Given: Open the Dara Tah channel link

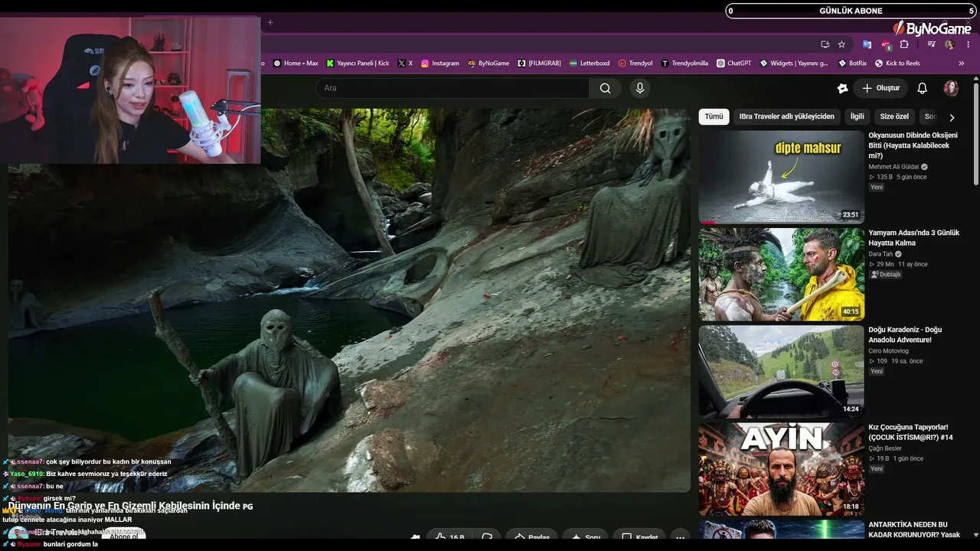Looking at the screenshot, I should tap(880, 254).
